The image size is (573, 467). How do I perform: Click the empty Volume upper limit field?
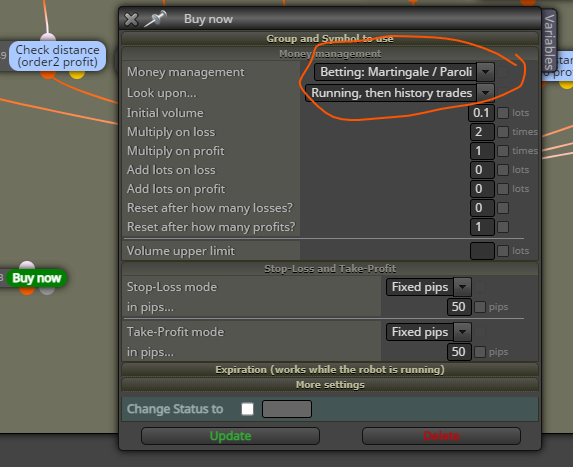point(482,251)
